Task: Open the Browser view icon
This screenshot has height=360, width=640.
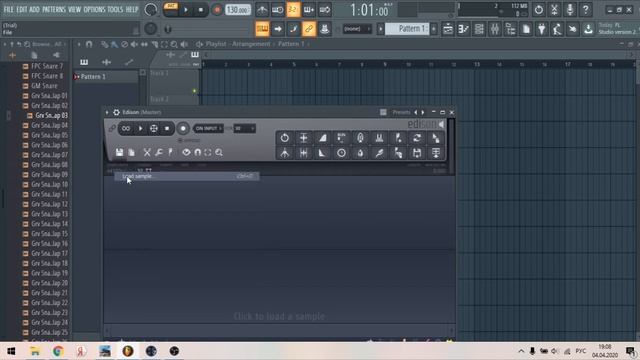Action: click(510, 29)
